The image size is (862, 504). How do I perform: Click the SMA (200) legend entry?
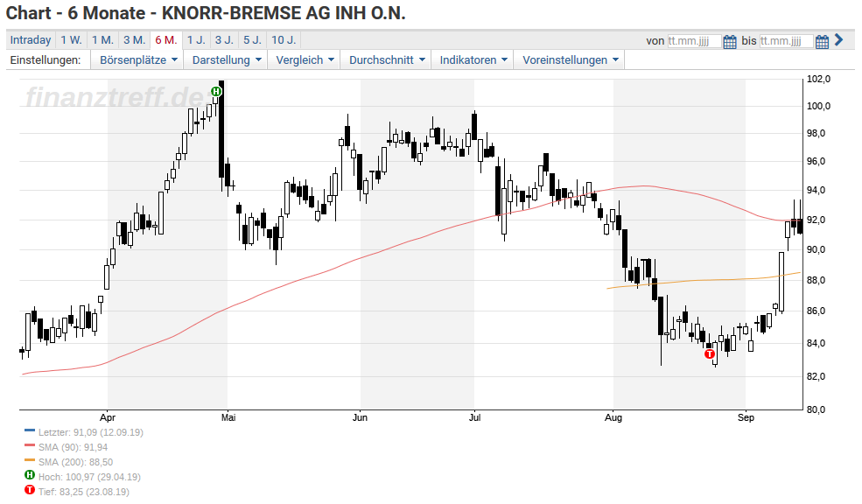click(x=76, y=462)
